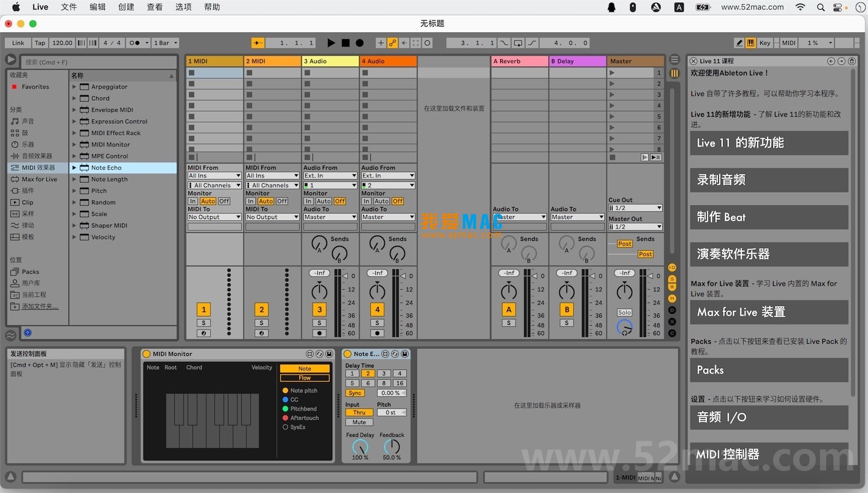
Task: Toggle the Computer MIDI Keyboard icon
Action: coord(751,43)
